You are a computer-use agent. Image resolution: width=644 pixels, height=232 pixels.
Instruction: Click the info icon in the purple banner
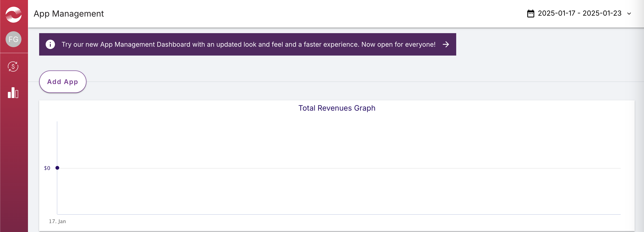click(50, 44)
